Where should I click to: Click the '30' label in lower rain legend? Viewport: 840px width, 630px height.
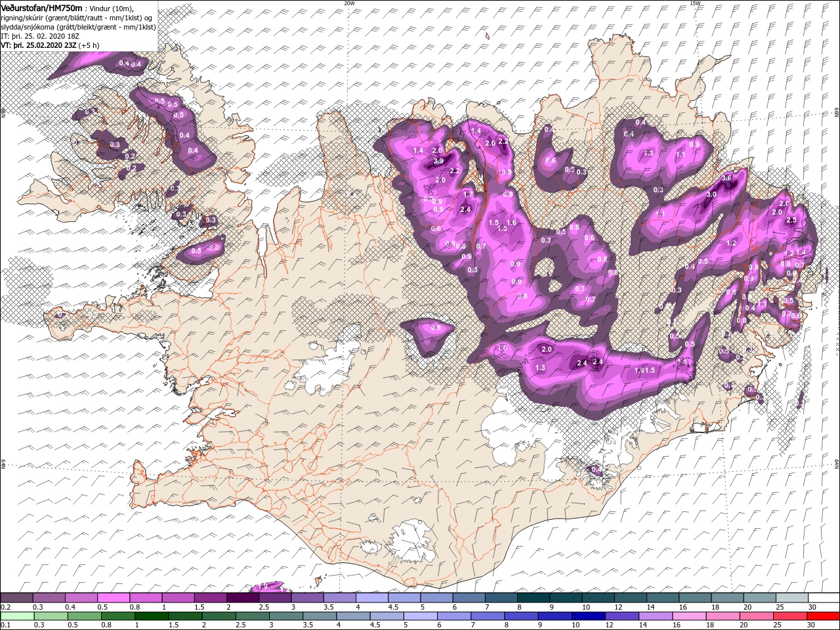(x=811, y=625)
